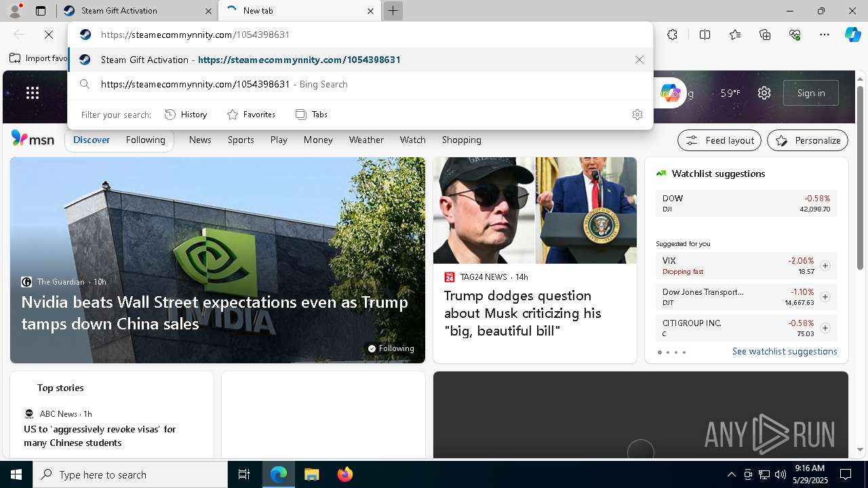Open the Edge profile icon
Image resolution: width=868 pixels, height=488 pixels.
tap(14, 11)
